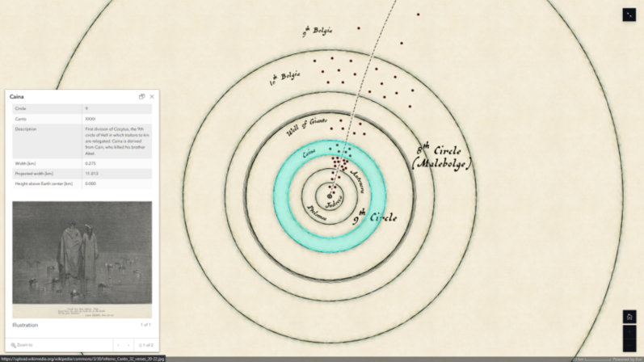The width and height of the screenshot is (644, 362).
Task: Click the Powered by Esri attribution
Action: [x=628, y=360]
